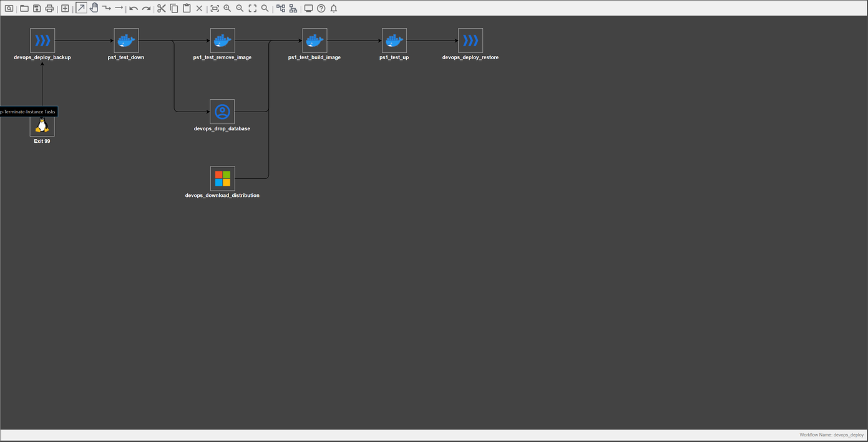
Task: Select the ps1_test_down Docker node
Action: 126,41
